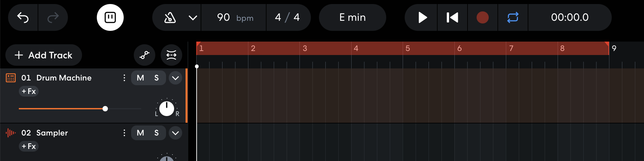
Task: Click the Drum Machine volume slider
Action: click(80, 109)
